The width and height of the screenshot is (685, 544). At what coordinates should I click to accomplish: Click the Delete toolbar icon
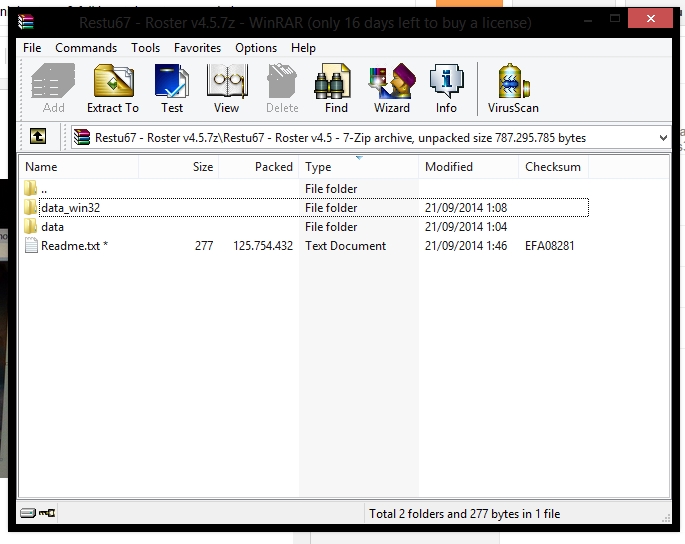pos(282,88)
